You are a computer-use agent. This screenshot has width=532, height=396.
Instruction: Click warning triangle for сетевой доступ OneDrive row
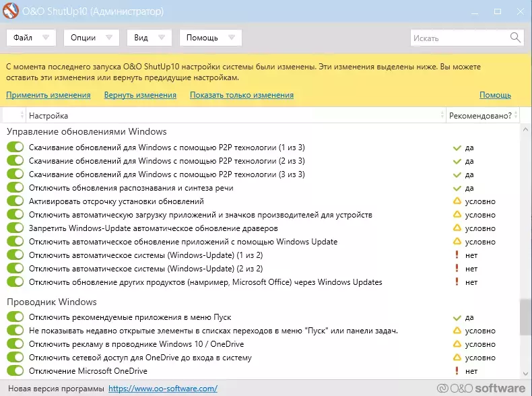click(457, 358)
